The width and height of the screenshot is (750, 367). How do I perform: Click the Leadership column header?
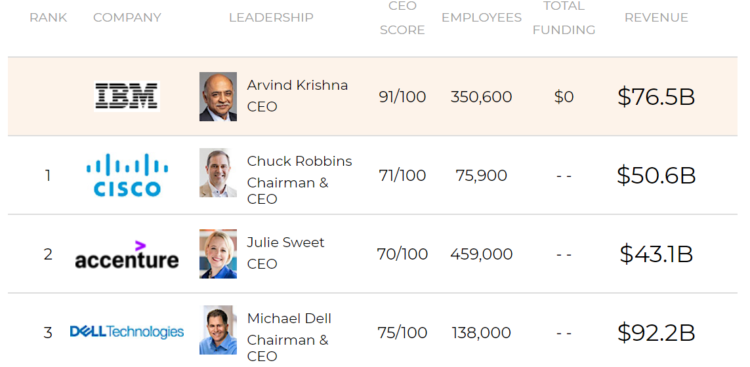(271, 18)
